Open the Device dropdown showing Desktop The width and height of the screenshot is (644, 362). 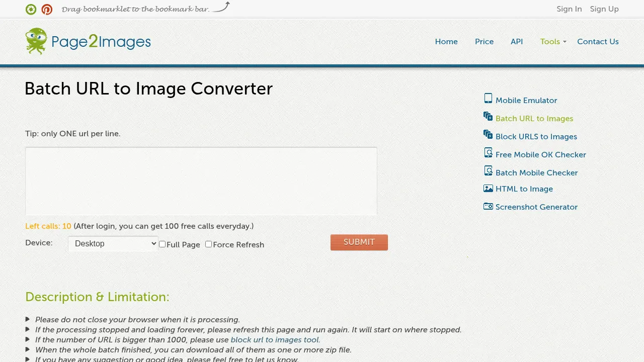point(113,243)
